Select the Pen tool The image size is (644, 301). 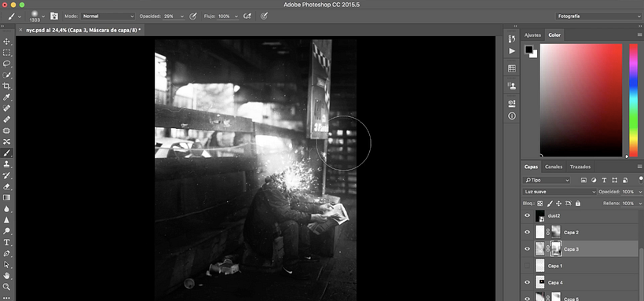pos(6,253)
